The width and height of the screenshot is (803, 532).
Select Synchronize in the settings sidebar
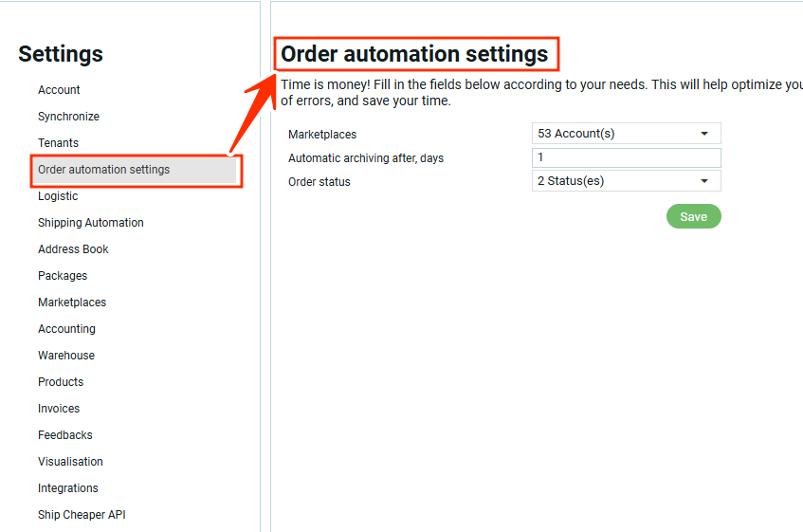pyautogui.click(x=68, y=117)
